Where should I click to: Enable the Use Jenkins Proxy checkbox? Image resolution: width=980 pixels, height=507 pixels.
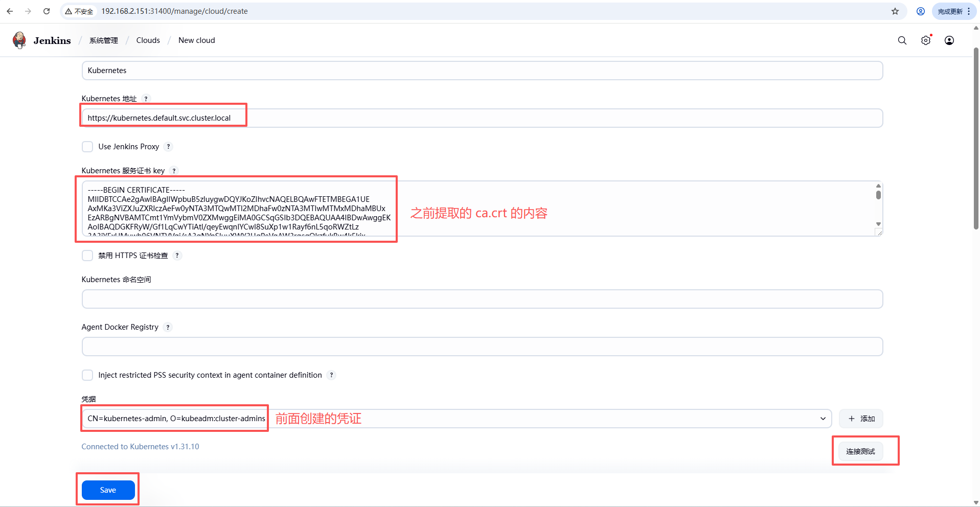coord(87,147)
